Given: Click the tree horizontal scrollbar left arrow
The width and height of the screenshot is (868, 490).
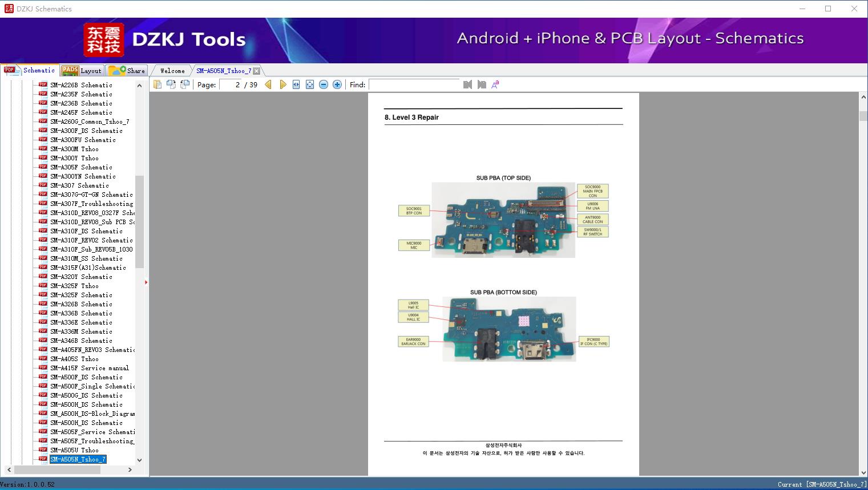Looking at the screenshot, I should 8,469.
